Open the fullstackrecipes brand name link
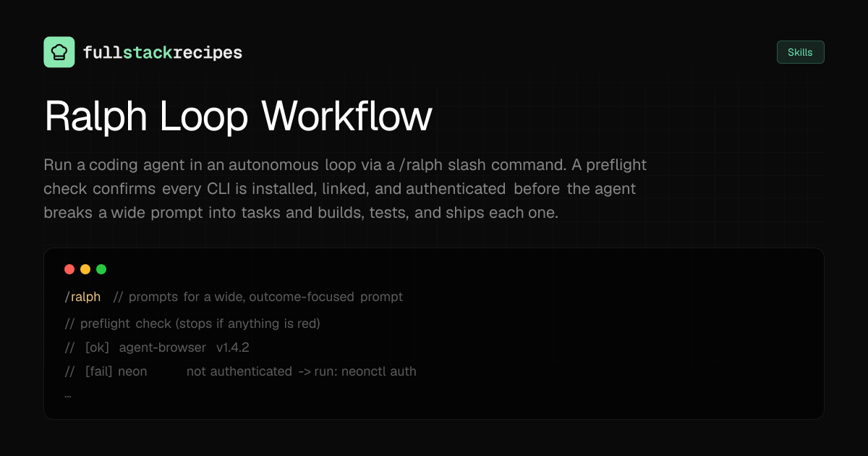The height and width of the screenshot is (456, 868). coord(163,53)
